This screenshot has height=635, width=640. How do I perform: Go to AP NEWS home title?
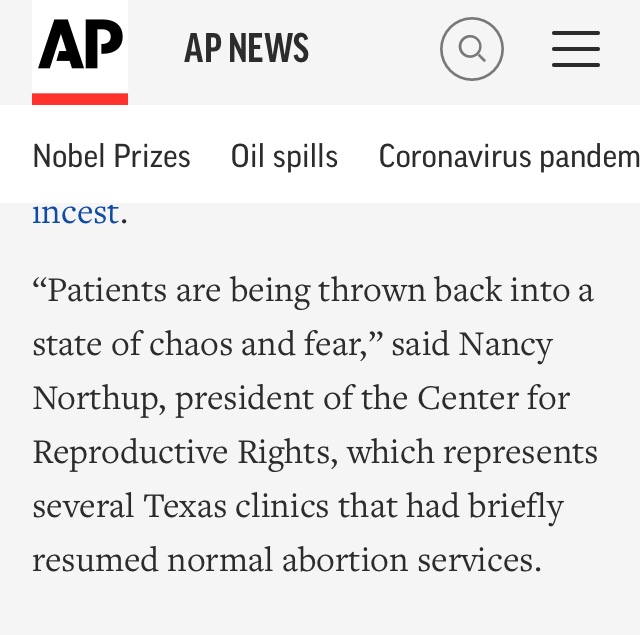[x=246, y=48]
